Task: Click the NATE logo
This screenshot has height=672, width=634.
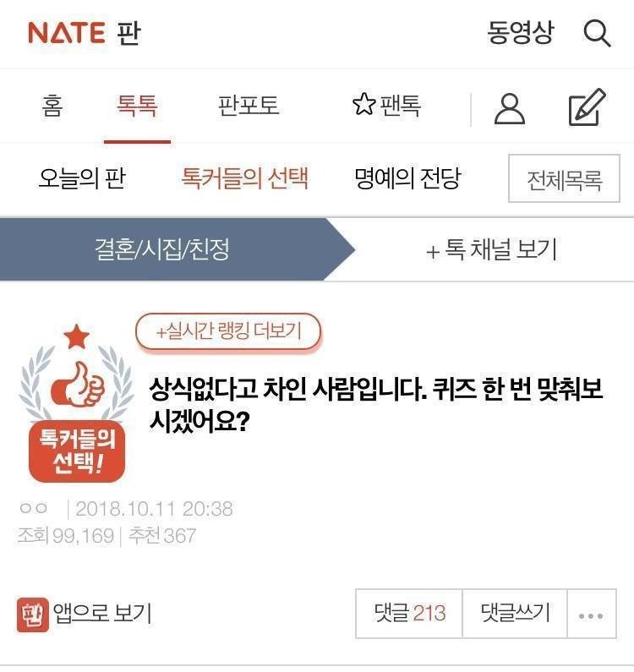Action: tap(67, 33)
